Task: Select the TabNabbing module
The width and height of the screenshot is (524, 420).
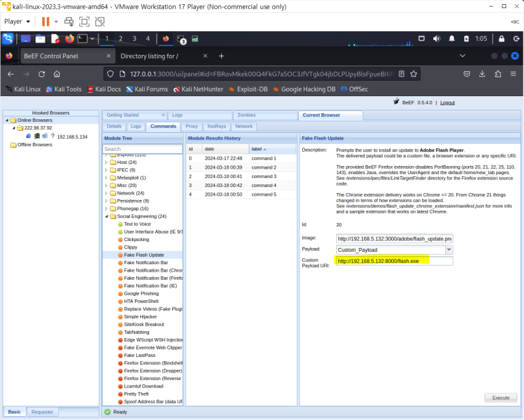Action: [x=136, y=332]
